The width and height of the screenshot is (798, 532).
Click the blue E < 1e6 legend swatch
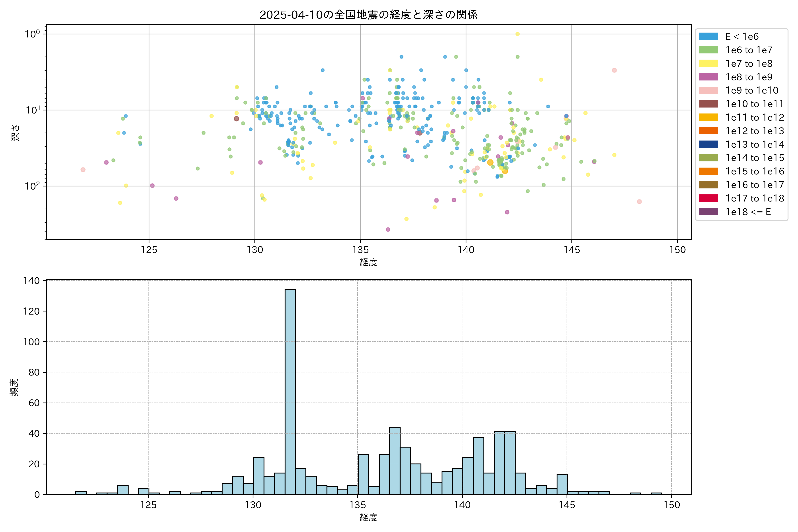tap(708, 36)
